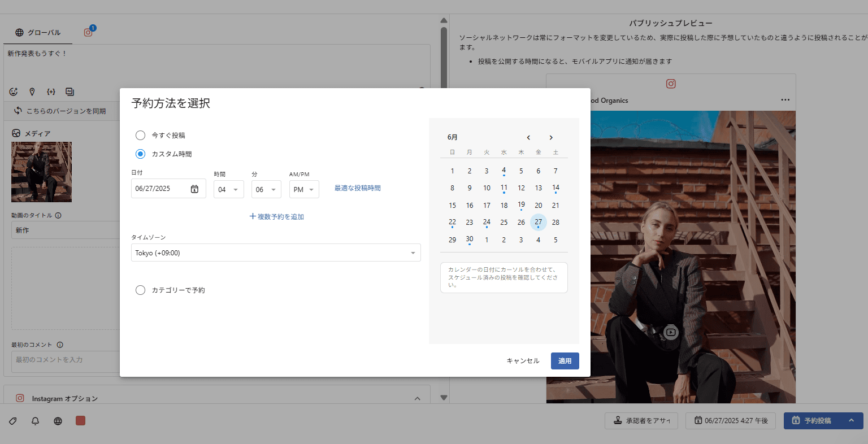This screenshot has height=444, width=868.
Task: Open the Tokyo timezone dropdown
Action: click(276, 253)
